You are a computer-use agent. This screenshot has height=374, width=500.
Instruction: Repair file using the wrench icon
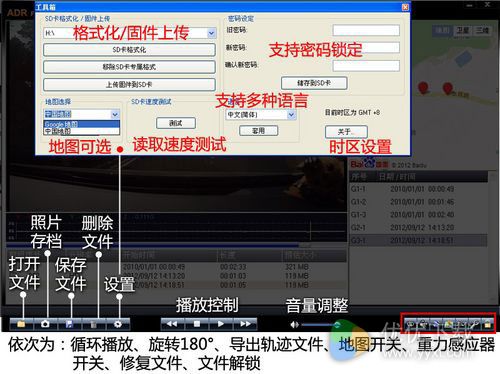[475, 324]
